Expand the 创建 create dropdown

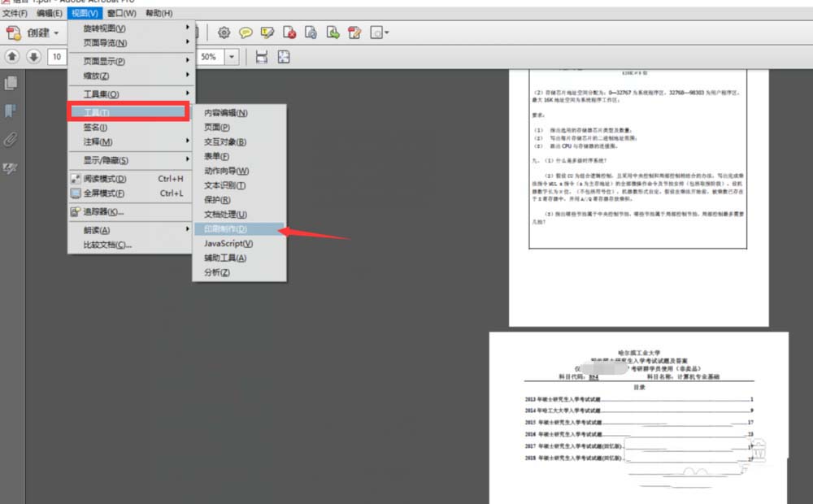point(56,33)
